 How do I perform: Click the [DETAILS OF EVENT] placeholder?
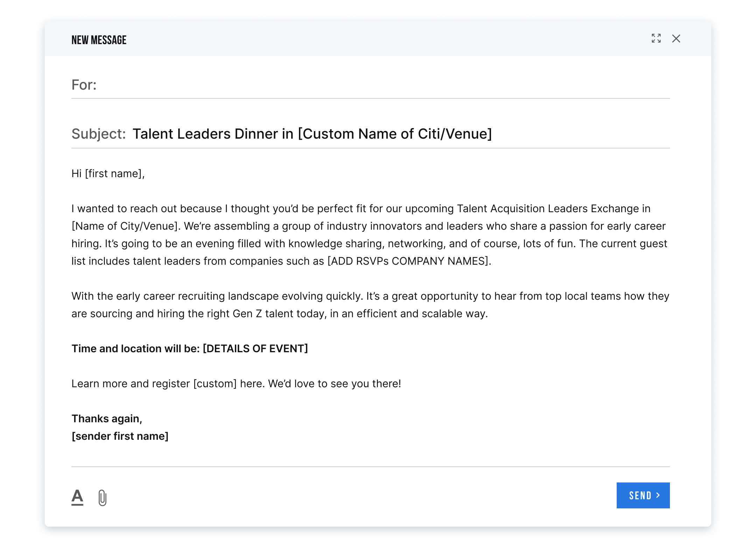[x=255, y=349]
